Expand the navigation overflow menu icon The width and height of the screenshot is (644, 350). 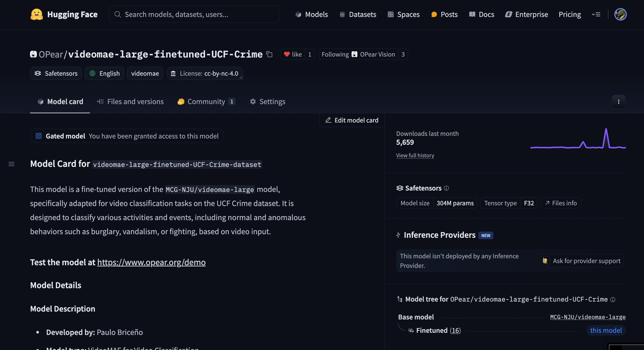pyautogui.click(x=596, y=15)
